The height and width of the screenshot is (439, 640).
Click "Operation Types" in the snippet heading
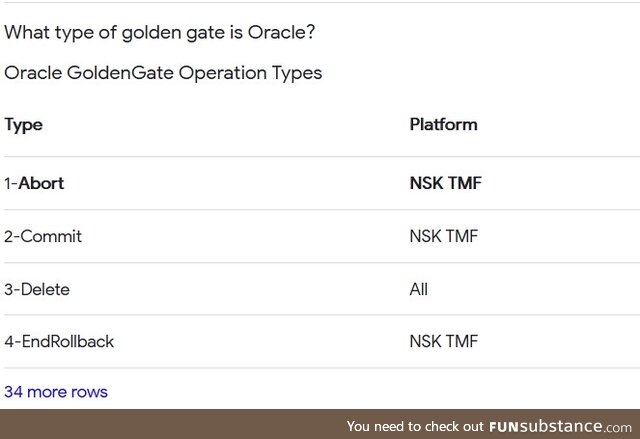250,74
